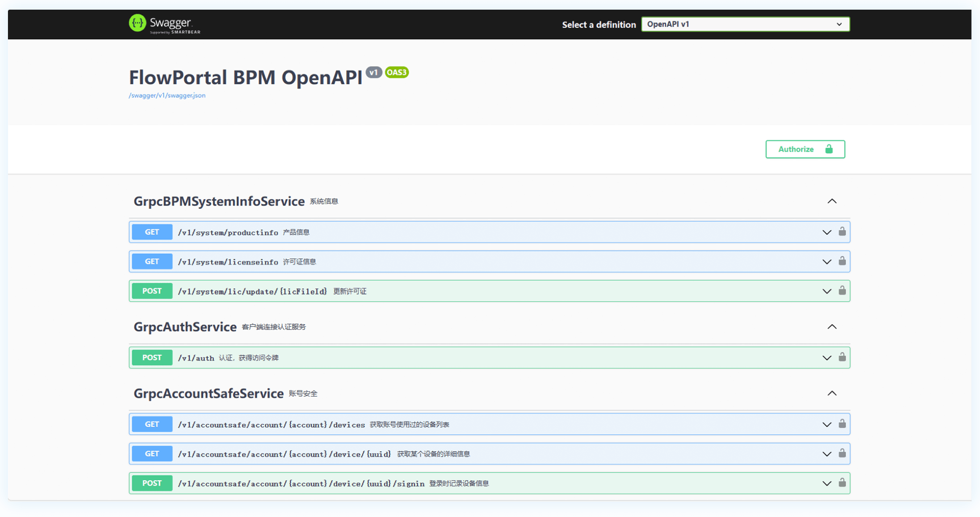Click the lock icon on the licenseinfo row
The width and height of the screenshot is (980, 517).
(x=842, y=261)
